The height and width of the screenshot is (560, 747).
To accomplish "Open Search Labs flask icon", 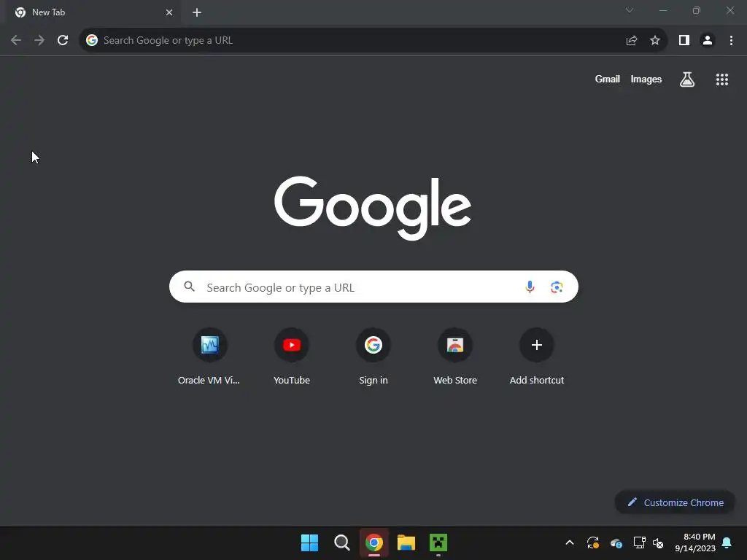I will pos(687,79).
